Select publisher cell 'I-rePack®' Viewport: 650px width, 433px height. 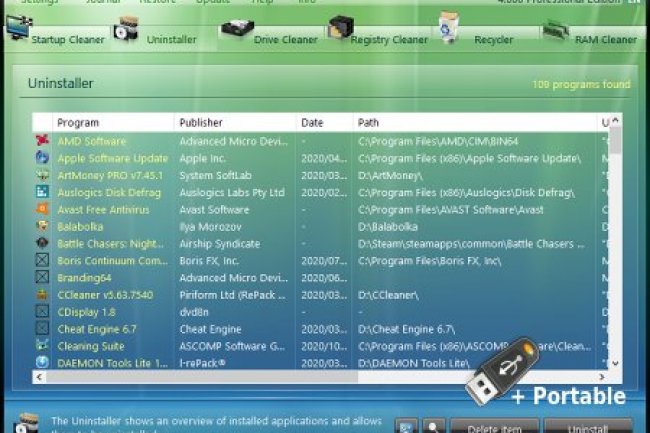[x=203, y=363]
